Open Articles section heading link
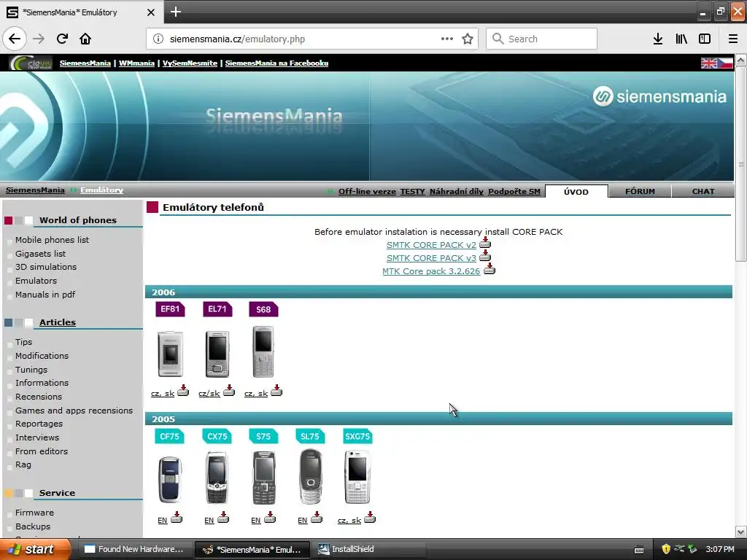 [58, 322]
